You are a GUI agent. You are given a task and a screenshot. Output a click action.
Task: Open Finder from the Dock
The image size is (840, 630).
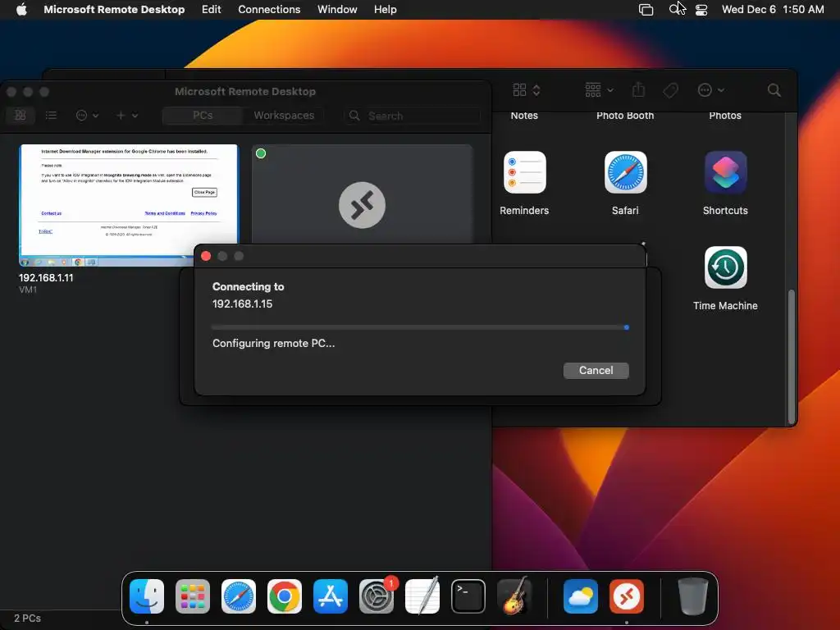click(x=147, y=596)
